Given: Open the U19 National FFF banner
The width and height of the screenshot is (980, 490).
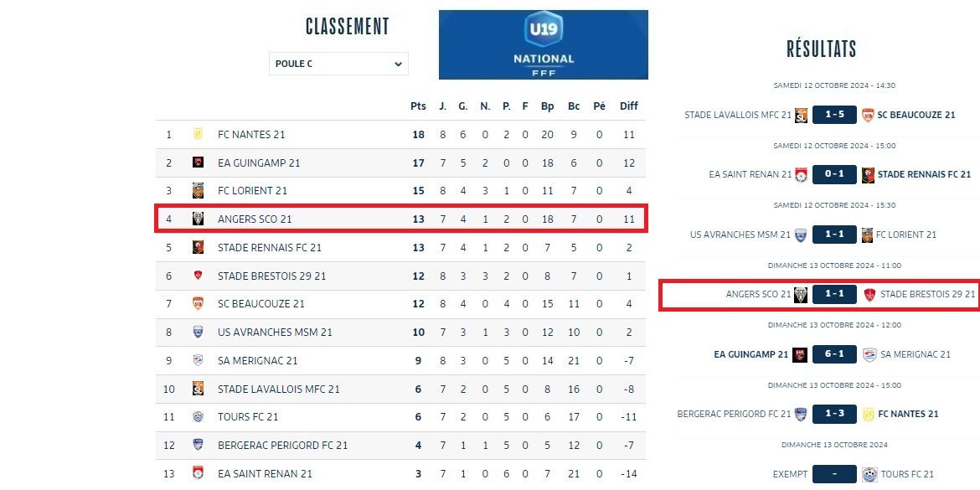Looking at the screenshot, I should 543,44.
